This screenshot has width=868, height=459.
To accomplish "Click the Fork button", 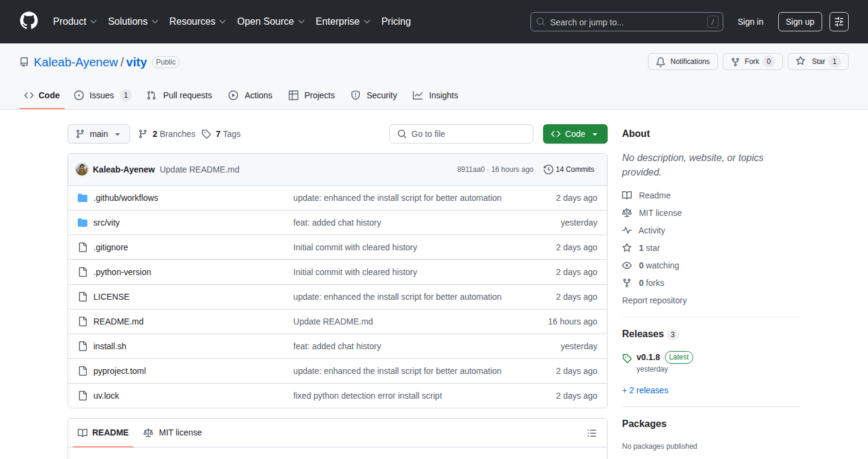I will tap(753, 62).
